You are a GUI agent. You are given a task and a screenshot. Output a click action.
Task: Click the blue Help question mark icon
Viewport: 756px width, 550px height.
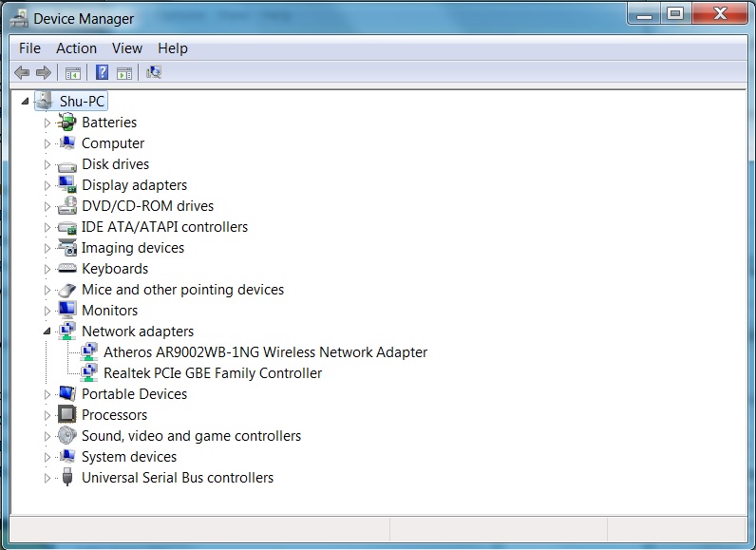tap(102, 72)
